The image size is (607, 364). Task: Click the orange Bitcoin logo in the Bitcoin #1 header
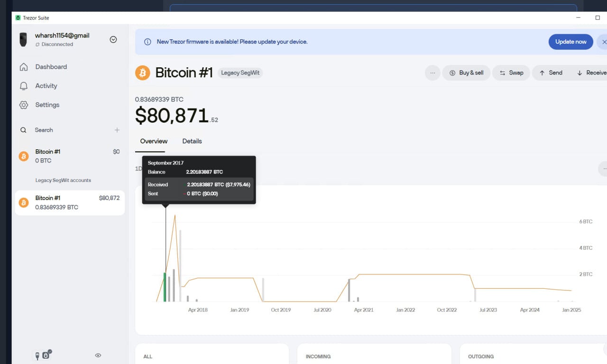[x=143, y=73]
